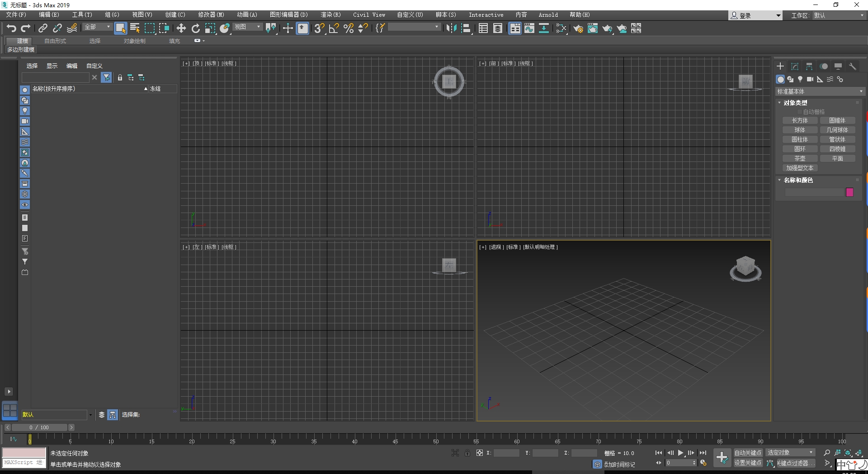Open the Render Setup dialog

coord(578,28)
